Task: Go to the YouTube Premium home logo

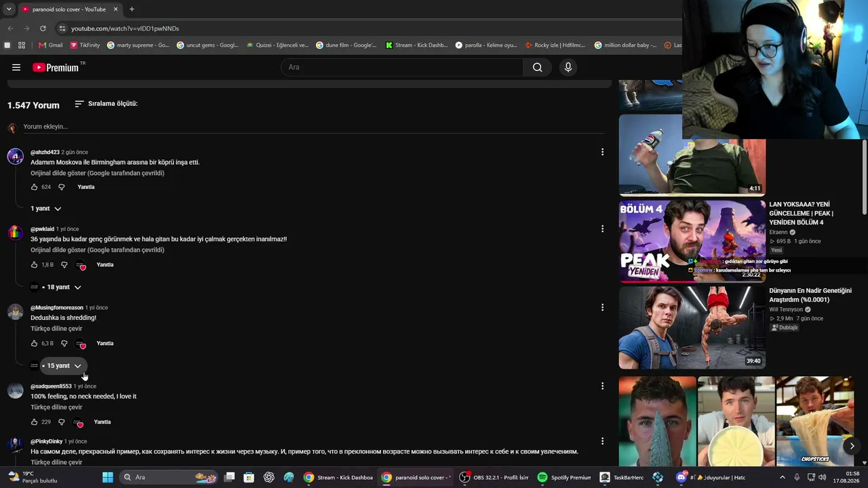Action: point(56,67)
